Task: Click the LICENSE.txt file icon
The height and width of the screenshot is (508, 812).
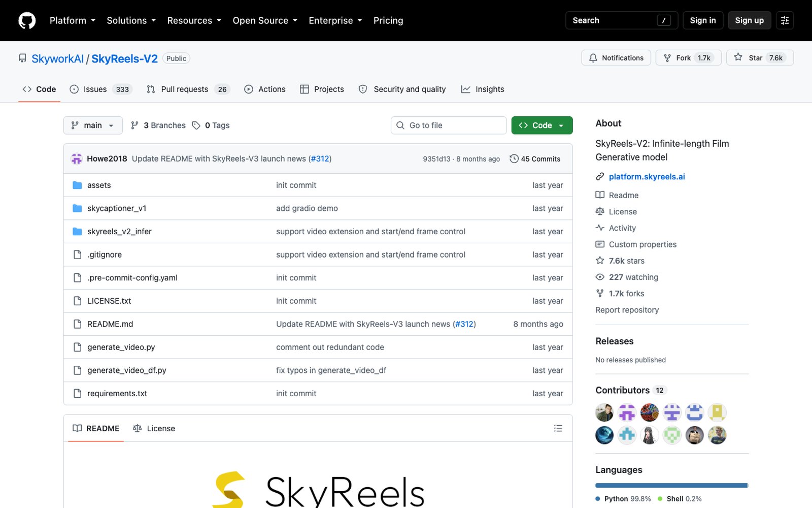Action: point(77,301)
